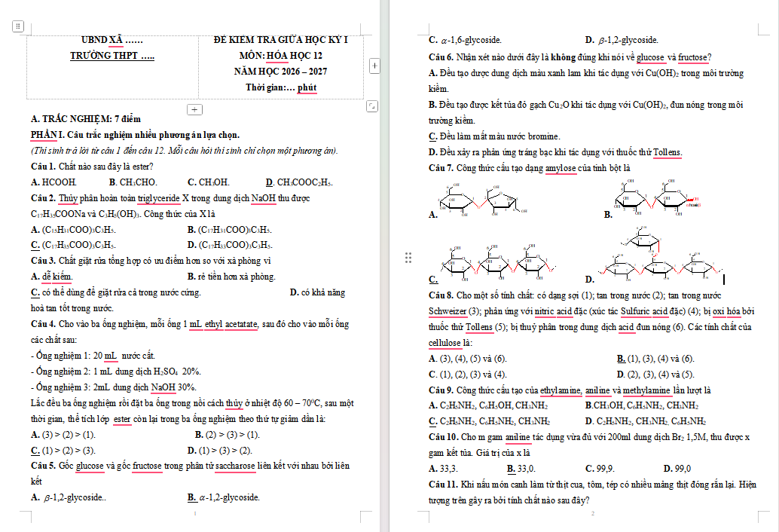Click the answer text D. CH3COOC2H5 in Câu 1
This screenshot has width=779, height=532.
coord(299,182)
